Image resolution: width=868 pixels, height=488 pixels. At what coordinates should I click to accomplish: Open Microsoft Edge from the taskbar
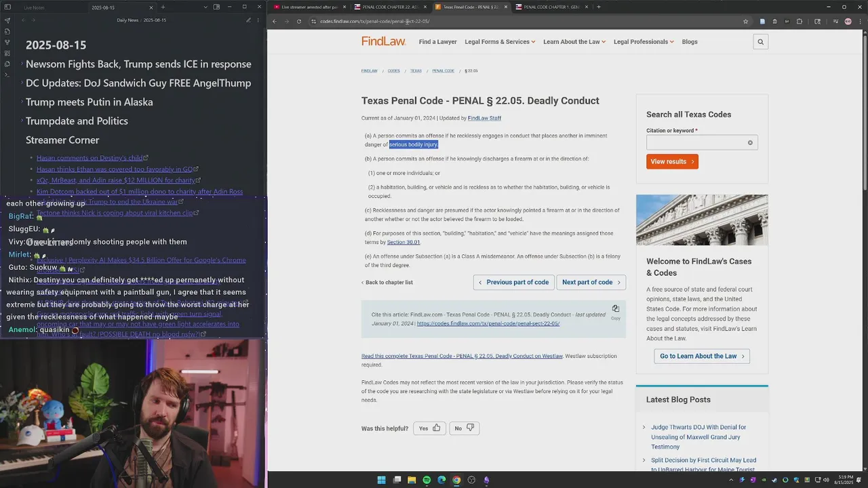point(441,480)
